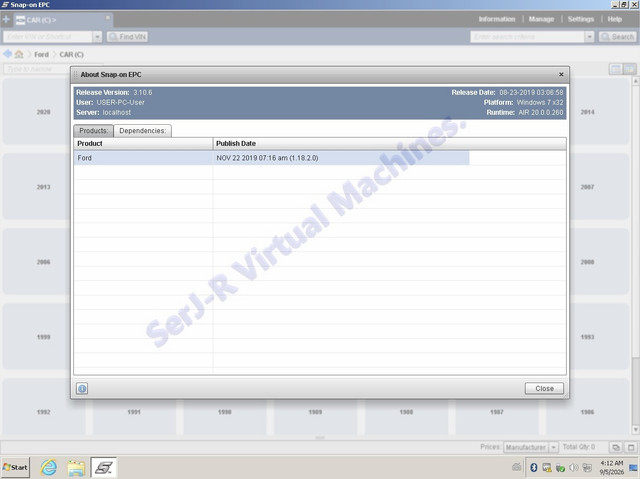The image size is (640, 479).
Task: Open the Settings menu
Action: [x=580, y=19]
